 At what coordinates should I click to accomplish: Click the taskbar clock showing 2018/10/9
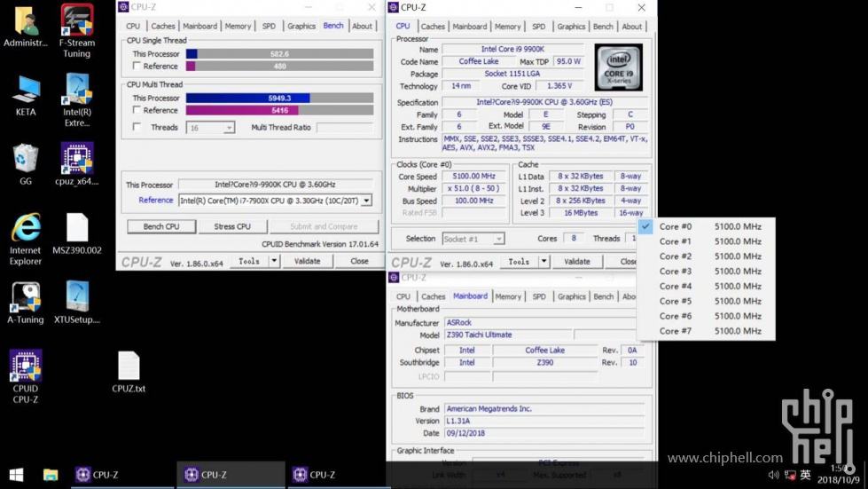click(x=839, y=475)
